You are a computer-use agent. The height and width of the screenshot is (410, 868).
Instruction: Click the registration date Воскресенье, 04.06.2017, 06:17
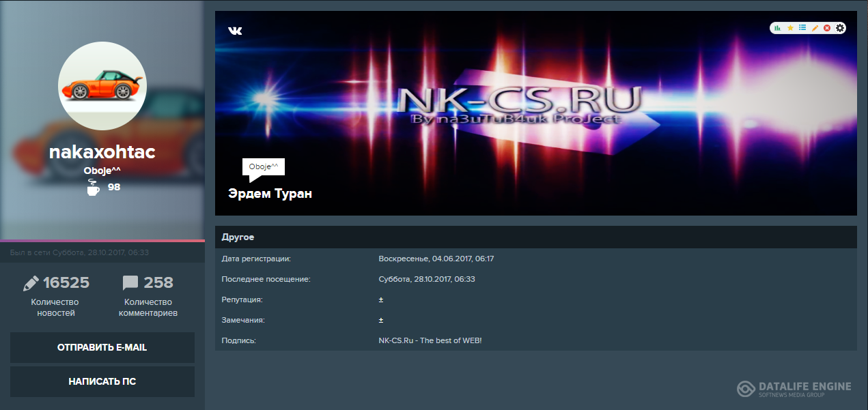point(436,259)
